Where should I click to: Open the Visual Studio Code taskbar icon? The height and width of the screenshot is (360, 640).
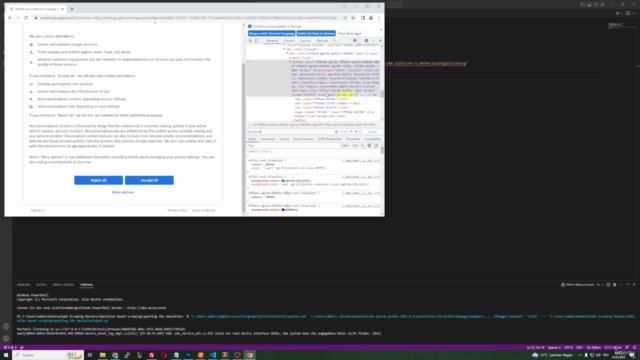213,355
